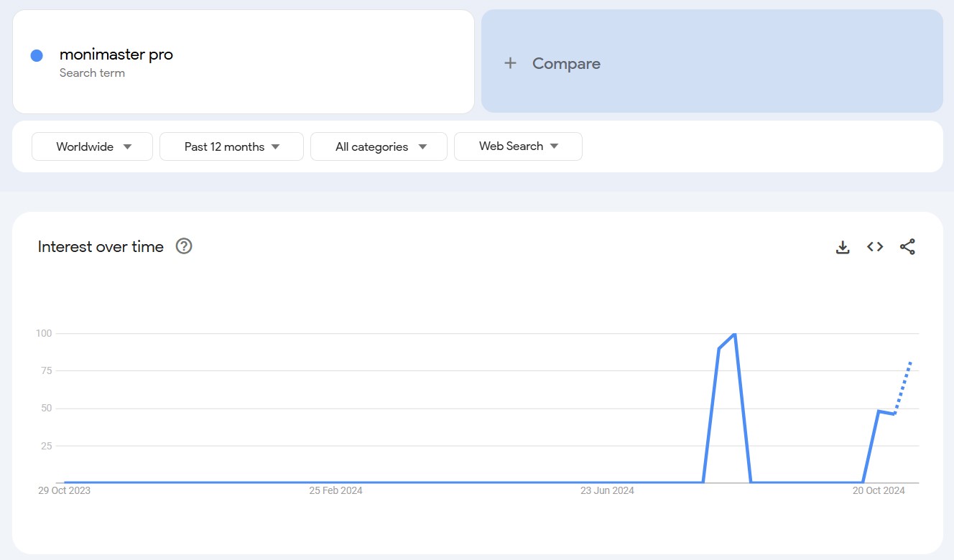
Task: Download the Interest over time CSV
Action: coord(843,247)
